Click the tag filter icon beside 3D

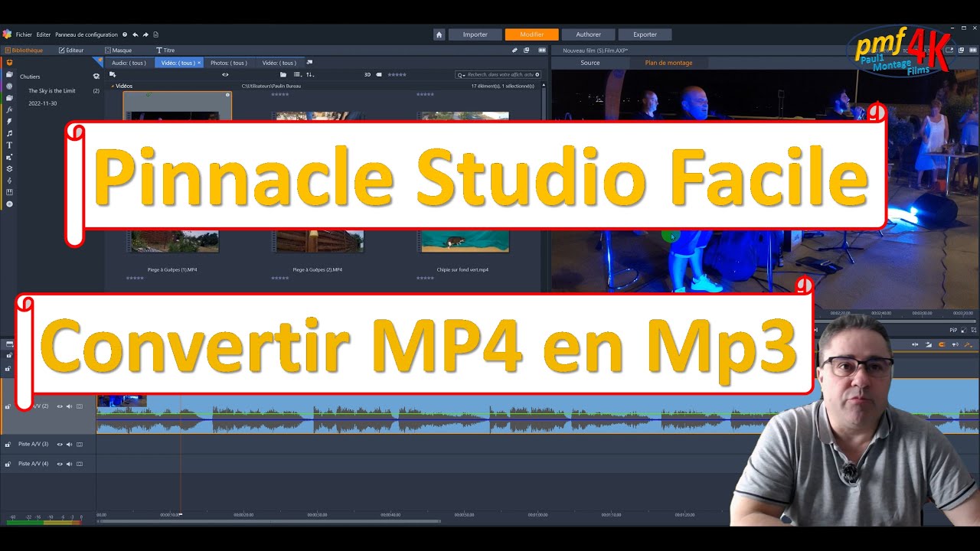click(379, 74)
